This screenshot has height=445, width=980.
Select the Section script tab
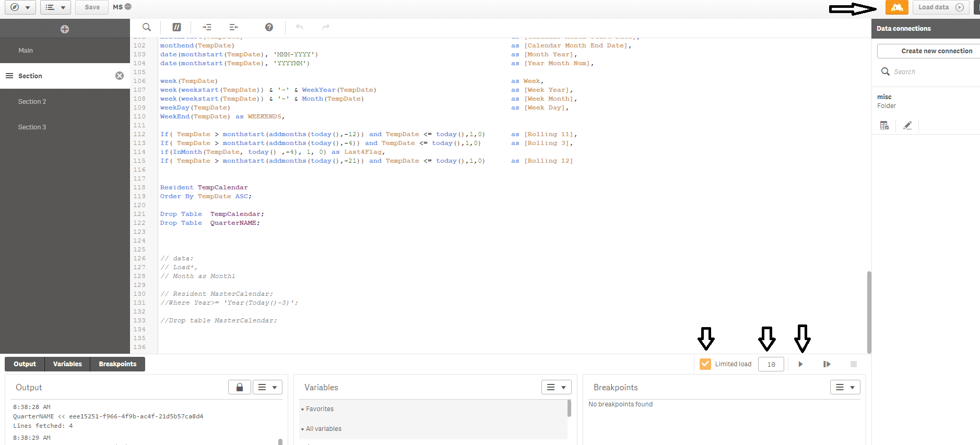(65, 76)
